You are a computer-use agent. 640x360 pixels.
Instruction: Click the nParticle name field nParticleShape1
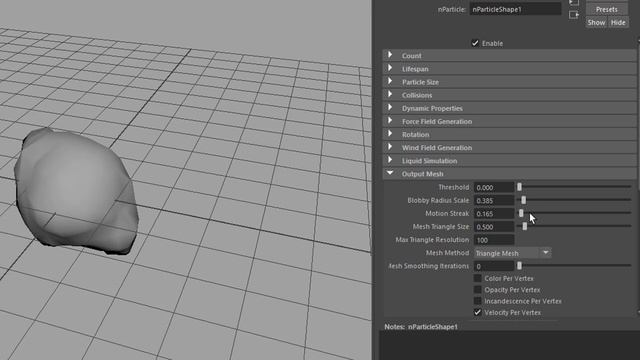click(x=515, y=9)
